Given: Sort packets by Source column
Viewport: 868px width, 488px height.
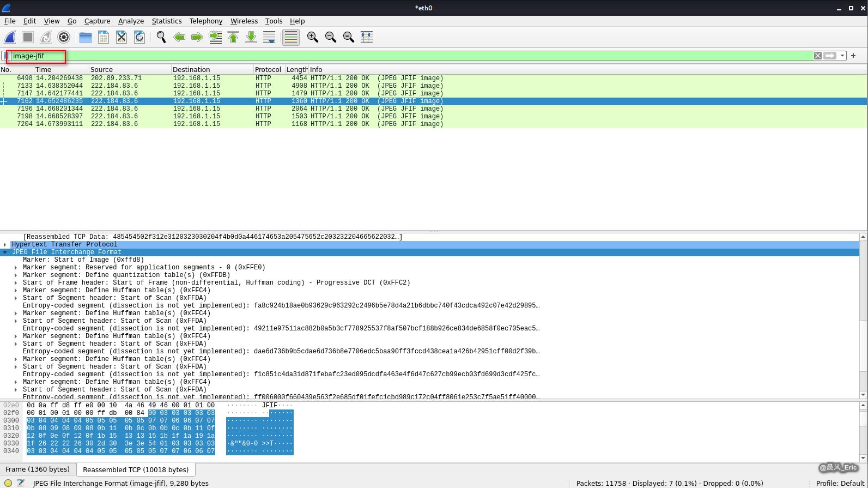Looking at the screenshot, I should coord(130,69).
